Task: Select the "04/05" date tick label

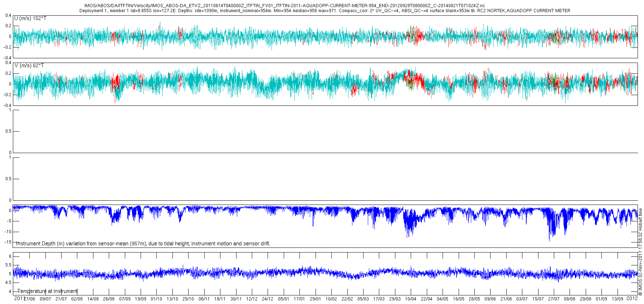Action: (x=443, y=299)
